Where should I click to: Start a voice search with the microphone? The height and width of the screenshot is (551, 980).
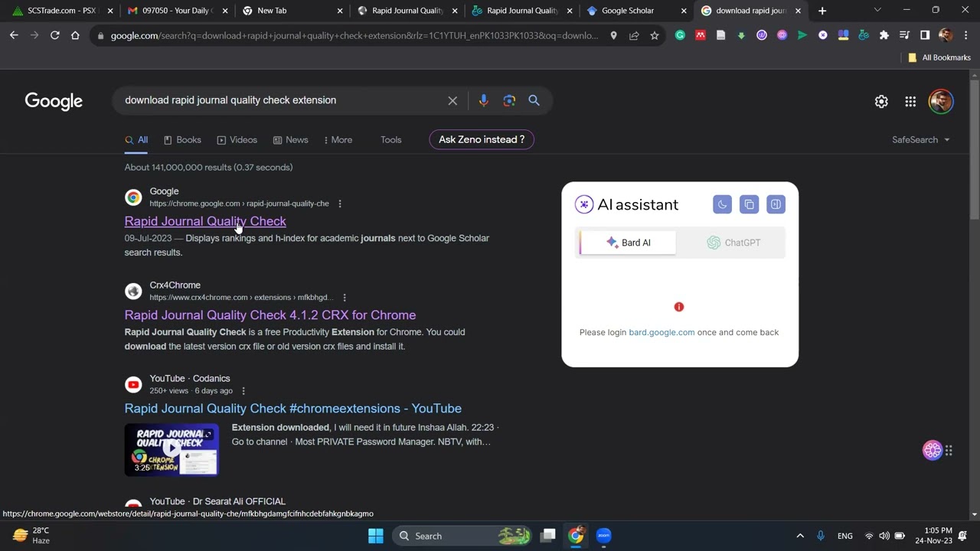tap(483, 100)
